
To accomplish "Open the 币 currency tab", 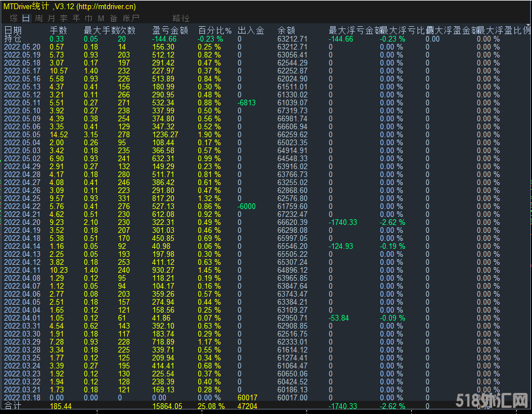I will [88, 18].
